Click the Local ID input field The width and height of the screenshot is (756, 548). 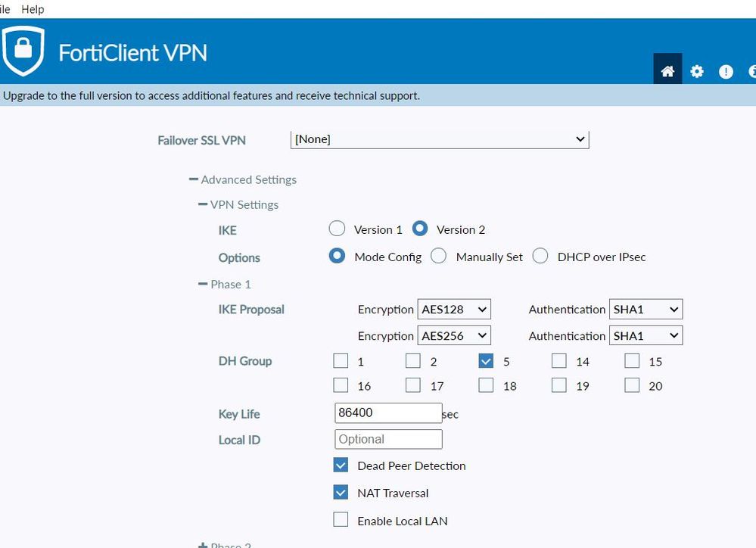click(x=387, y=439)
